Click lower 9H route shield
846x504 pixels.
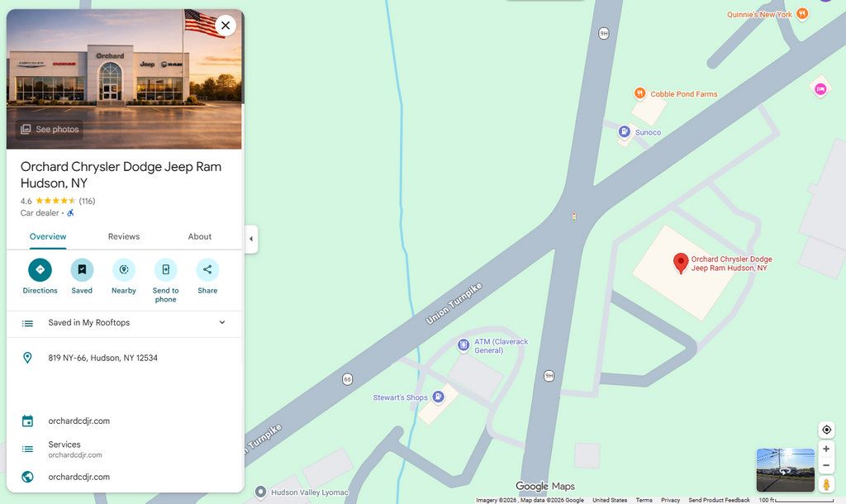coord(549,376)
